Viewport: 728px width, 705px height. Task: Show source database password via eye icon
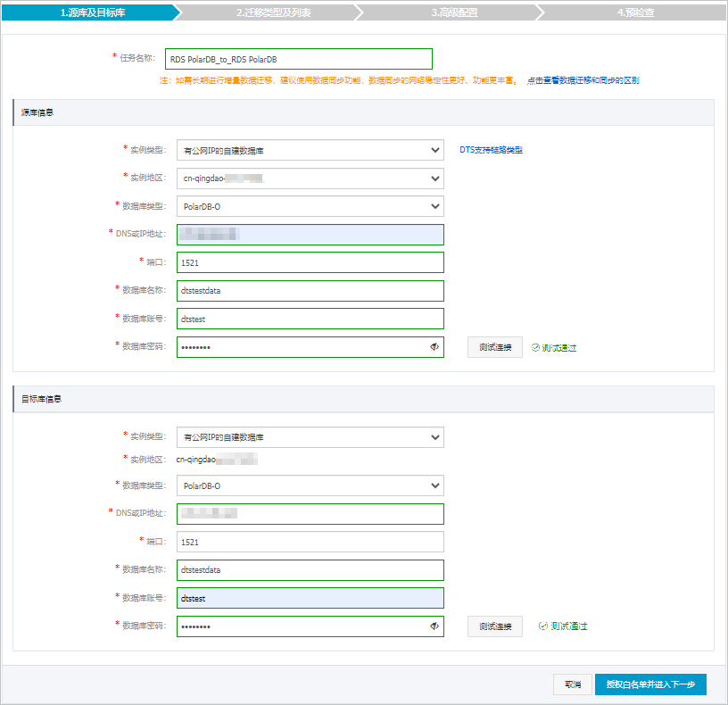(x=434, y=347)
